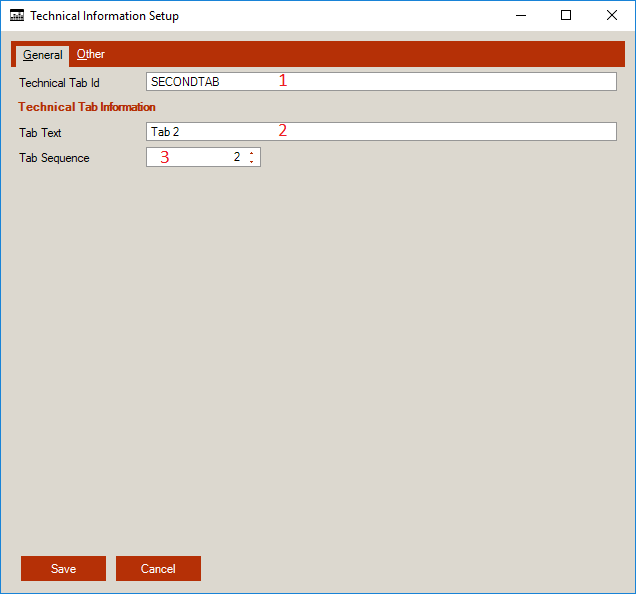Click the SECONDTAB text in Technical Tab Id
The height and width of the screenshot is (594, 636).
[x=185, y=83]
